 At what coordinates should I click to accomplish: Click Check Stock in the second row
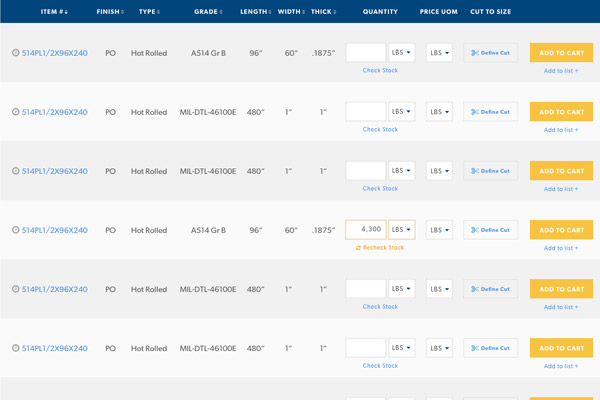tap(380, 129)
